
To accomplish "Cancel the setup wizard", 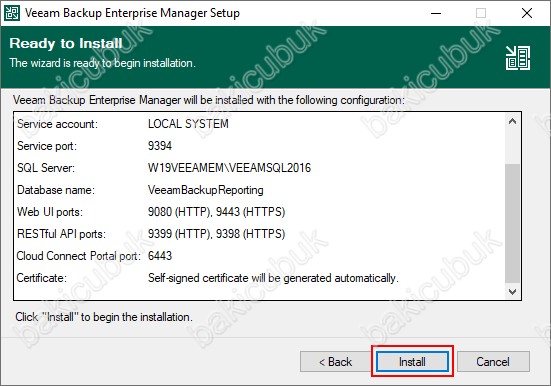I will [x=493, y=361].
